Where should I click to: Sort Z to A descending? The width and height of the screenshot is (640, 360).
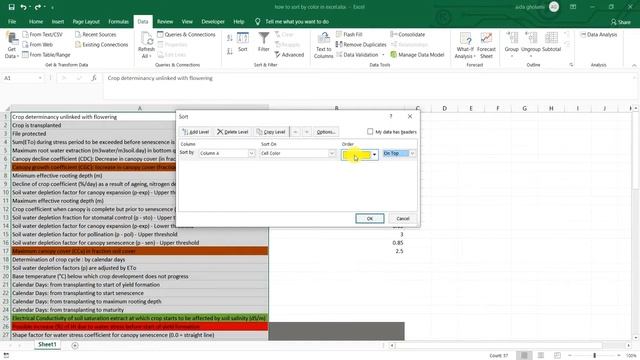click(230, 51)
